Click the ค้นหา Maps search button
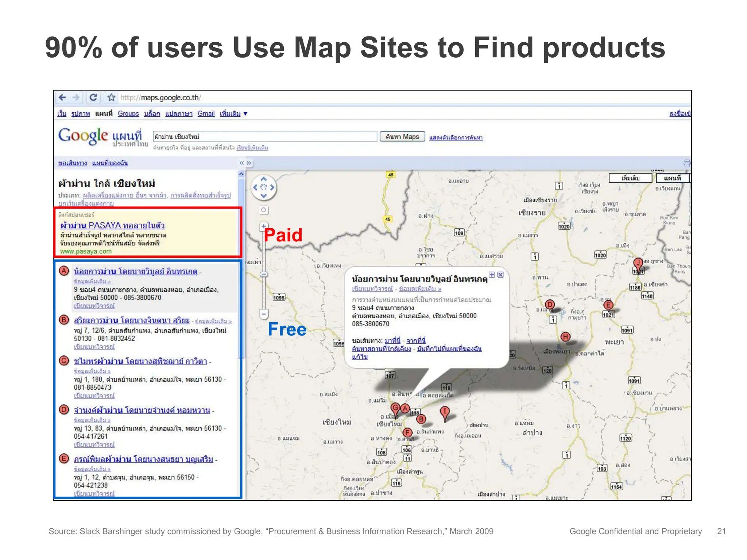The height and width of the screenshot is (560, 747). (402, 137)
